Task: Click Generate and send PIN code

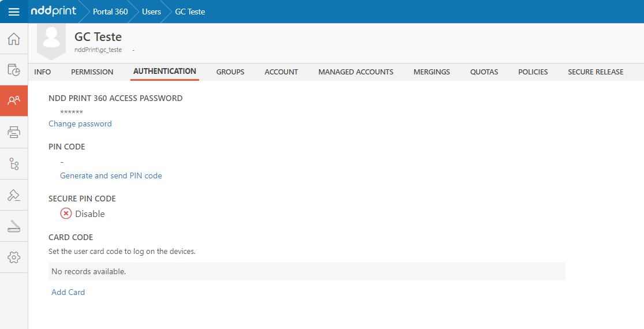Action: [x=111, y=175]
